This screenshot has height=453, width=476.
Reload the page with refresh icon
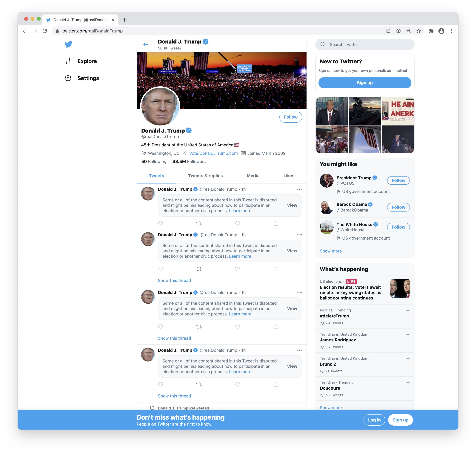click(45, 31)
